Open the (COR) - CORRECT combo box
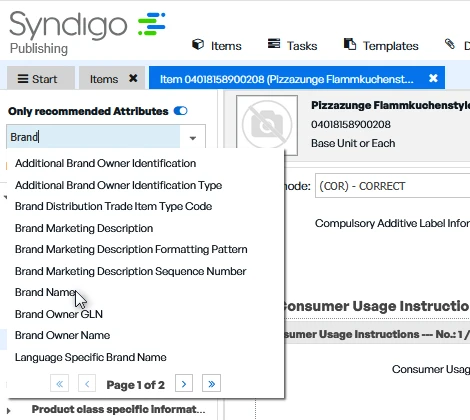The image size is (470, 420). coord(393,186)
